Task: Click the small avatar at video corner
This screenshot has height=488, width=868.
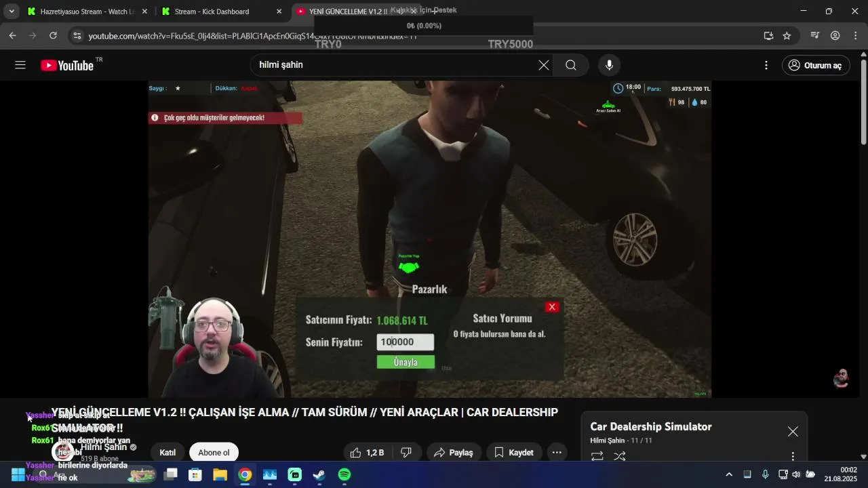Action: coord(842,379)
